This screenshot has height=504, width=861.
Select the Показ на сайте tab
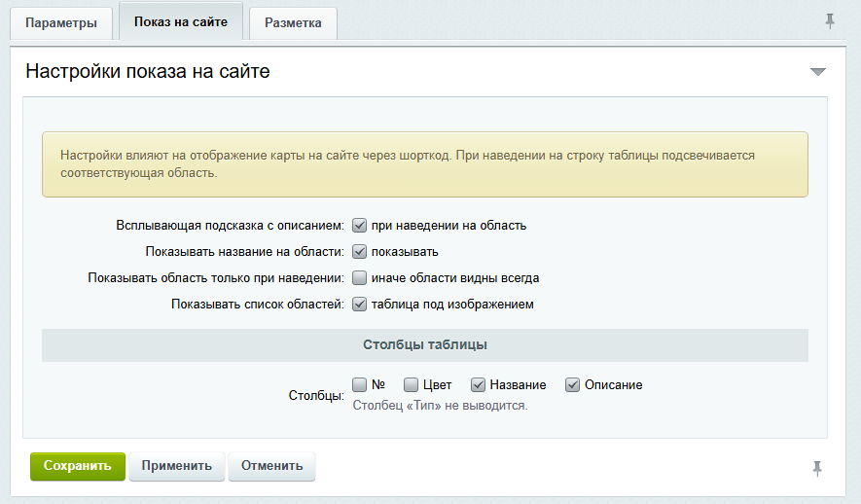[x=181, y=22]
